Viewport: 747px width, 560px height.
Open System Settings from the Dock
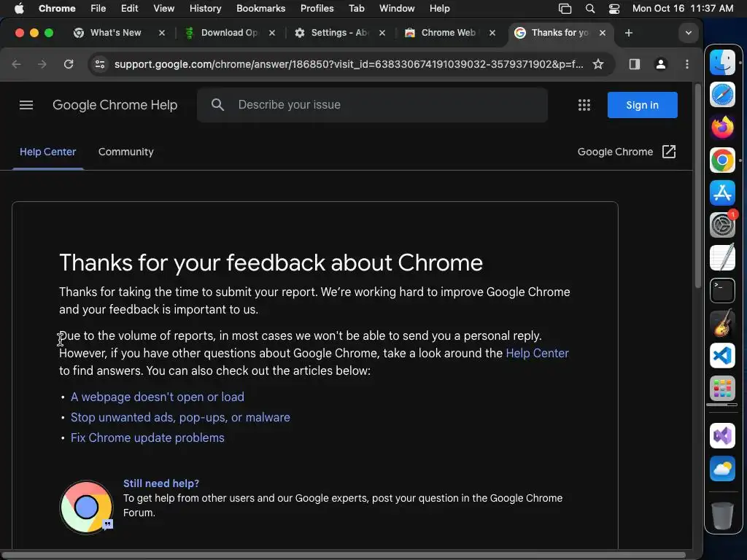[722, 225]
